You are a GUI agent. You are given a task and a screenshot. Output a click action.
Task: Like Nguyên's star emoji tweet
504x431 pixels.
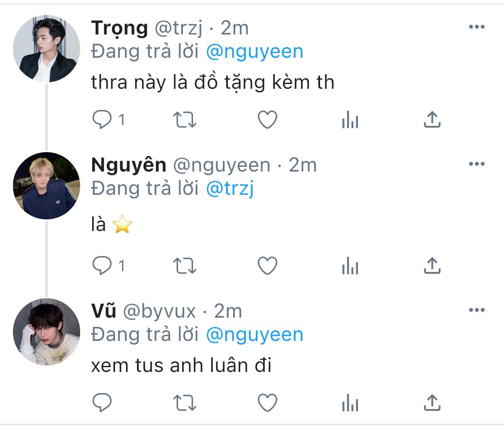click(267, 266)
